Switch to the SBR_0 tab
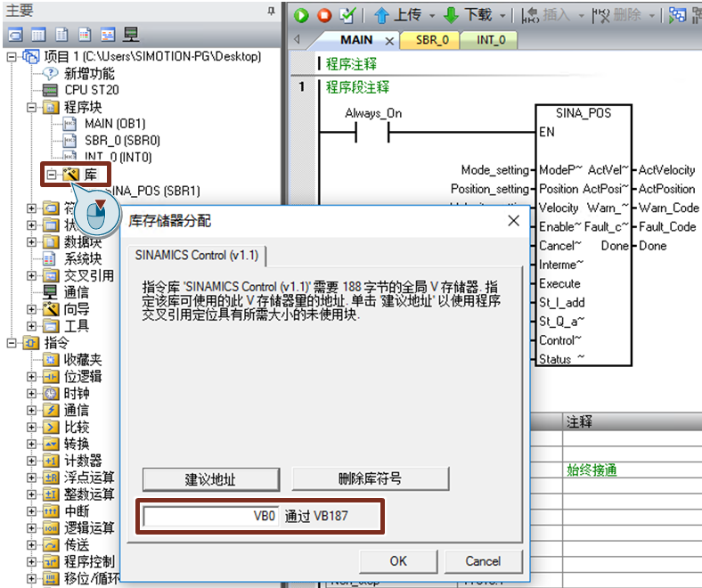 [x=432, y=40]
